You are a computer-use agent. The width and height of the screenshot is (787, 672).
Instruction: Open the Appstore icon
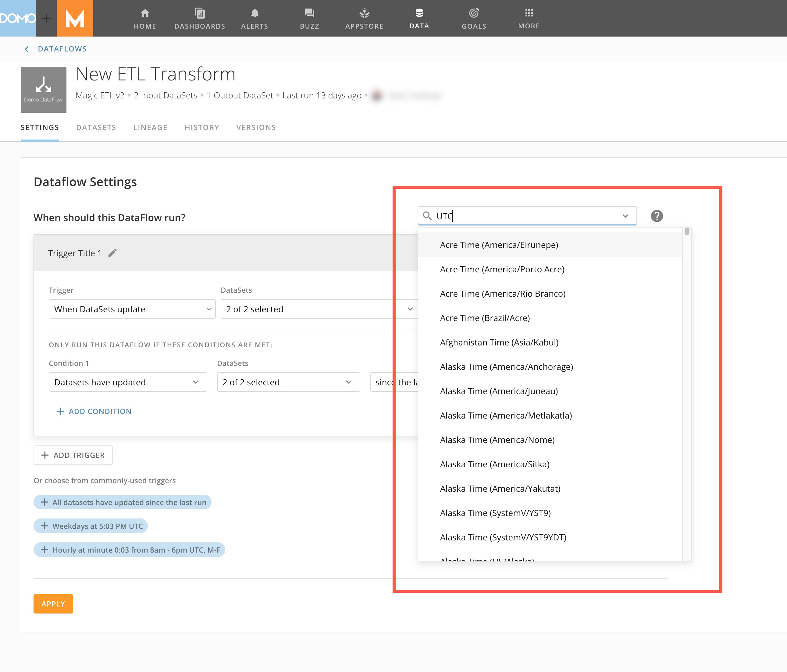[364, 14]
